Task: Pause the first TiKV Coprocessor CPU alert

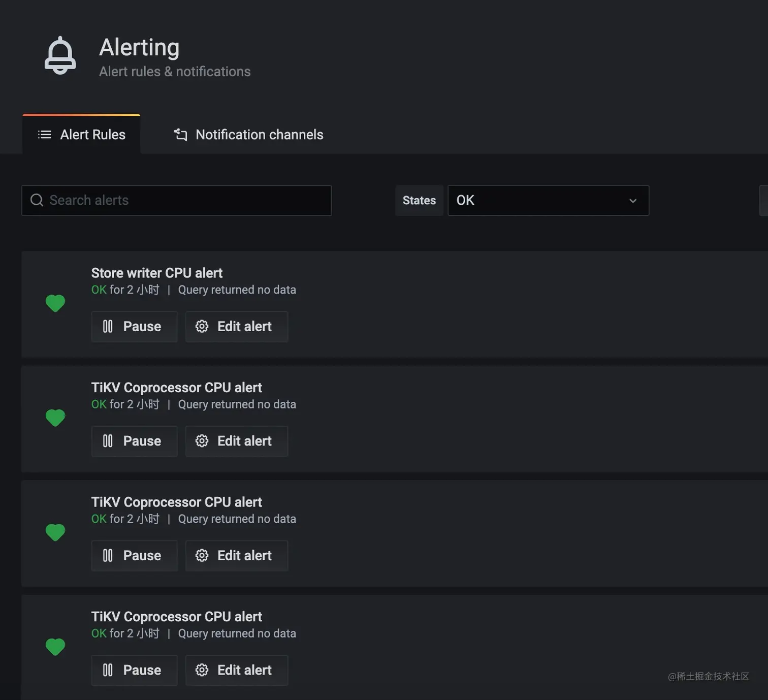Action: (134, 441)
